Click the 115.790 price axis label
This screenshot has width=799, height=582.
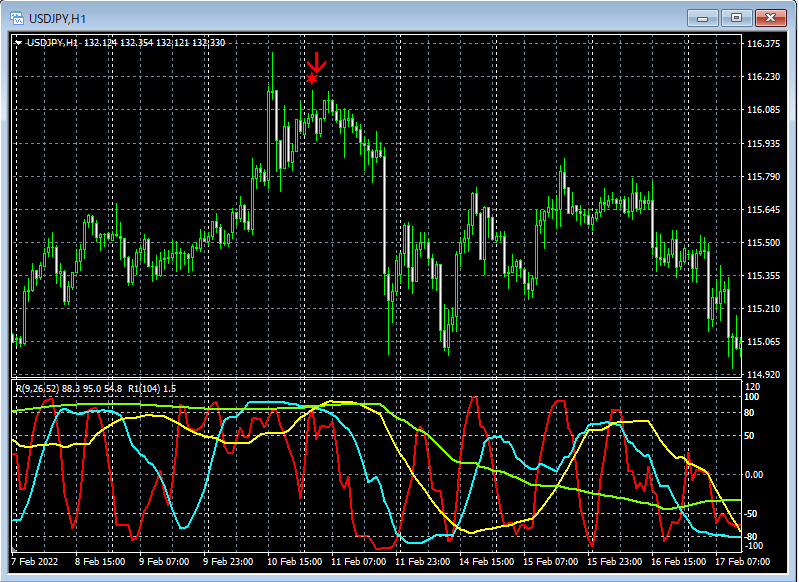763,177
